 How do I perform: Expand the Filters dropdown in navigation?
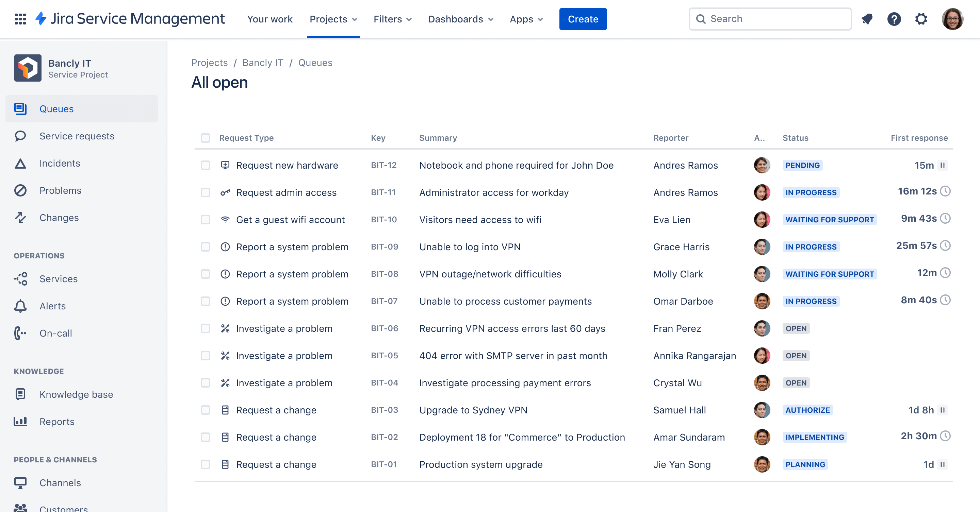(391, 19)
